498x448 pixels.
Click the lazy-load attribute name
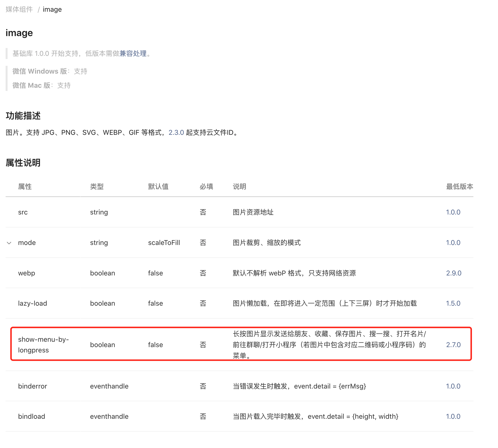pyautogui.click(x=32, y=303)
